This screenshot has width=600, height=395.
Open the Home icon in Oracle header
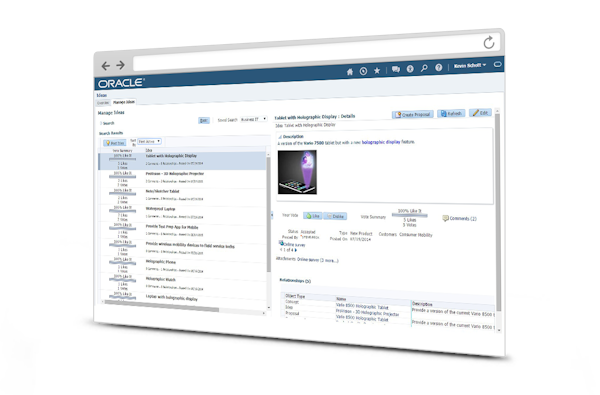pyautogui.click(x=350, y=72)
